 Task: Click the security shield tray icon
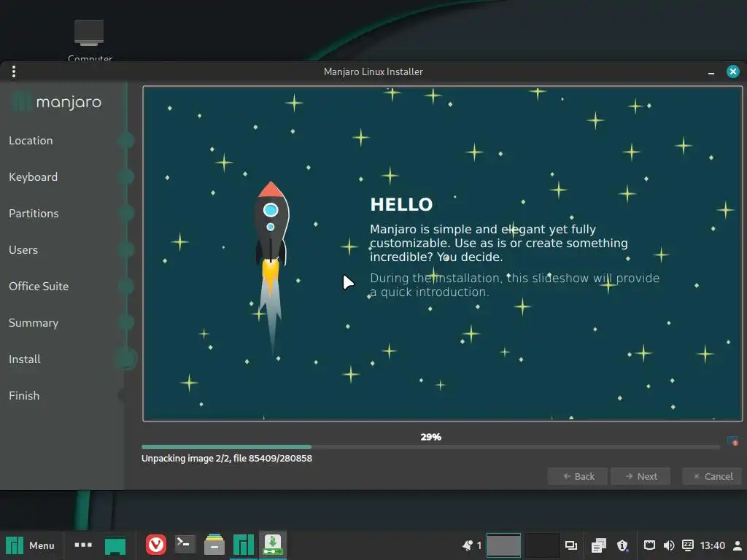tap(622, 545)
